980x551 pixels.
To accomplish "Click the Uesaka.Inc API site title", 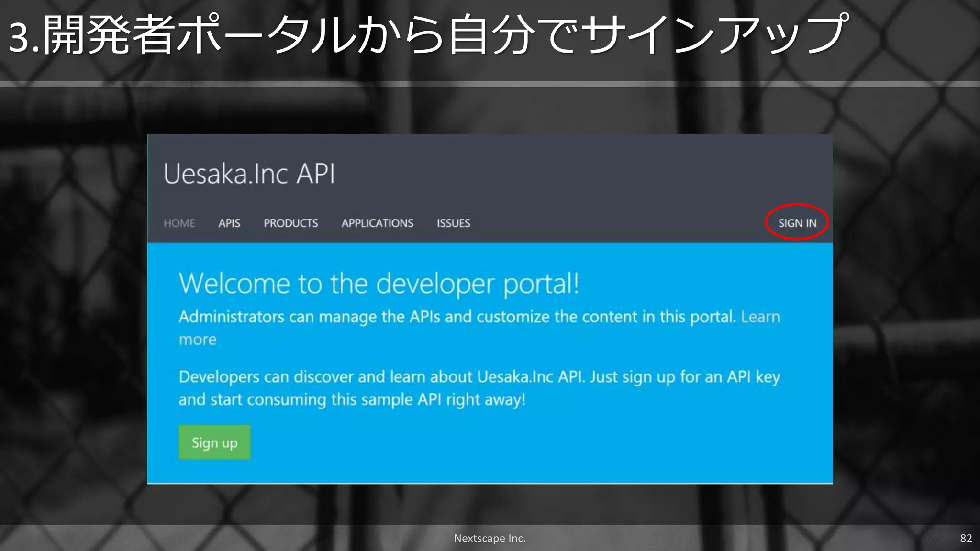I will click(249, 174).
